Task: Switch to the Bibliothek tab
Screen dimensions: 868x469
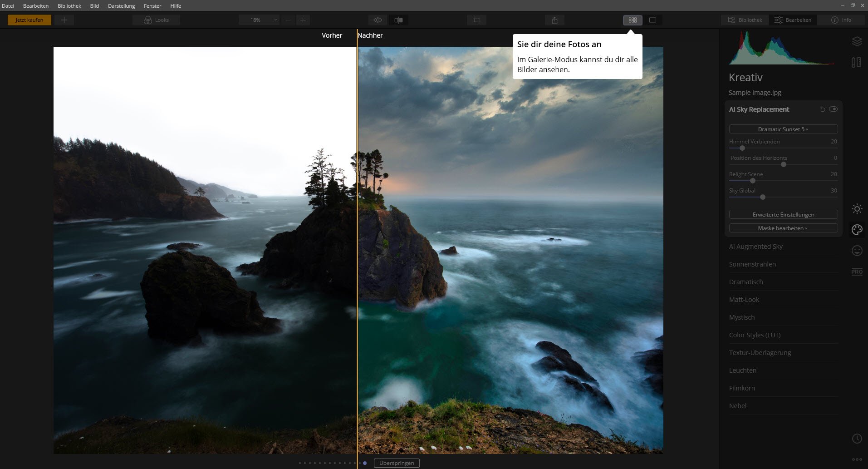Action: coord(745,20)
